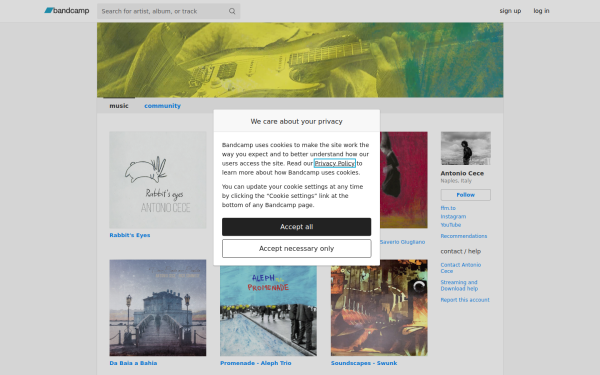This screenshot has width=600, height=375.
Task: Accept all cookies
Action: [x=297, y=227]
